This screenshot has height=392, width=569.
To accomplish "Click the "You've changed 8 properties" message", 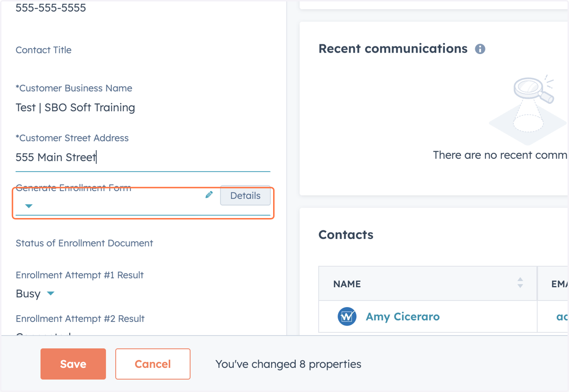I will [288, 364].
